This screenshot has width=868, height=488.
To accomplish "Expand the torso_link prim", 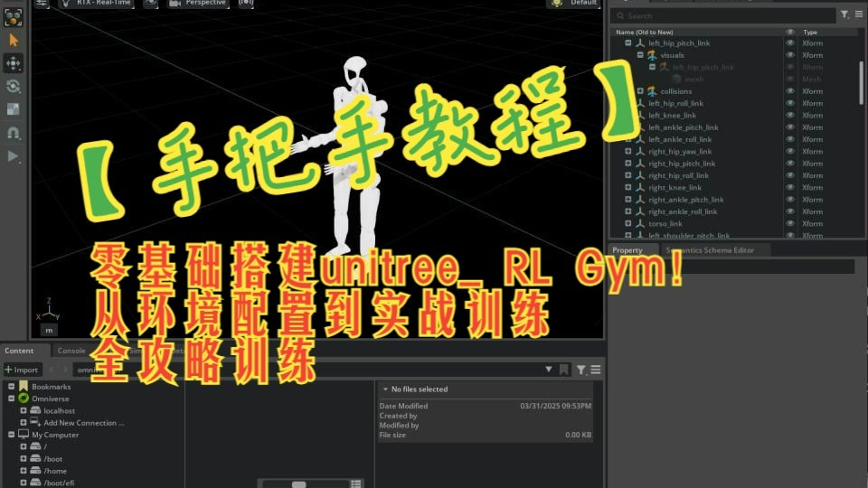I will point(628,223).
